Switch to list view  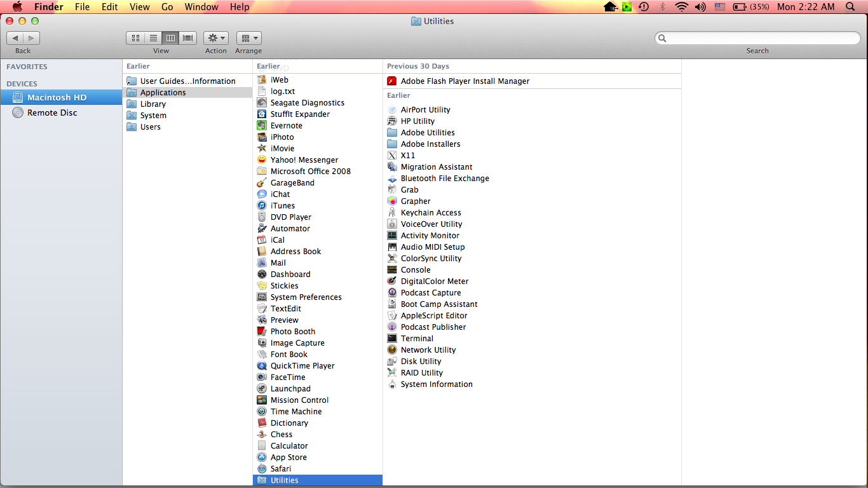[x=153, y=38]
